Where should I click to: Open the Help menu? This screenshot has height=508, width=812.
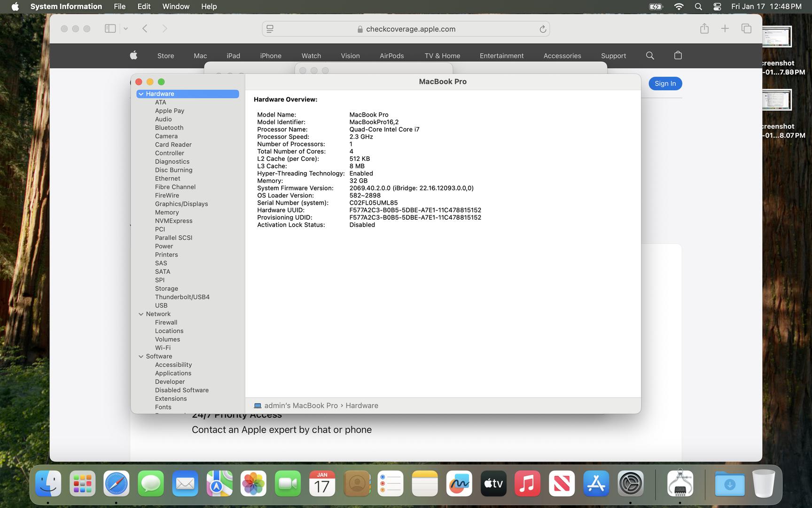[x=209, y=7]
